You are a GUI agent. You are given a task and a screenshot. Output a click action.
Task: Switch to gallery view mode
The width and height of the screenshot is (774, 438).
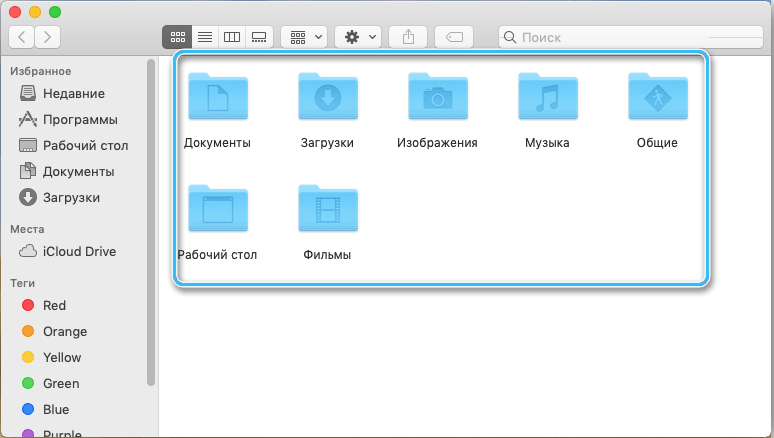[259, 37]
